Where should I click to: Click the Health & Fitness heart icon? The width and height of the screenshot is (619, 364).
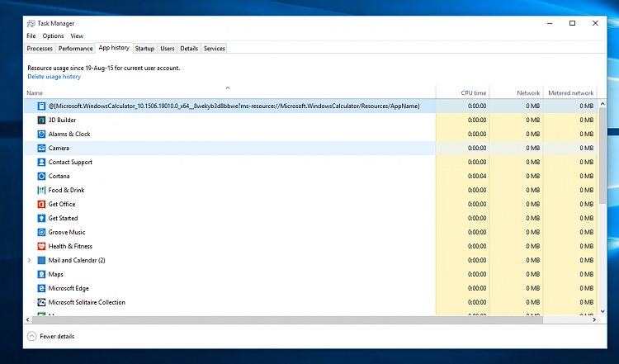(x=41, y=246)
